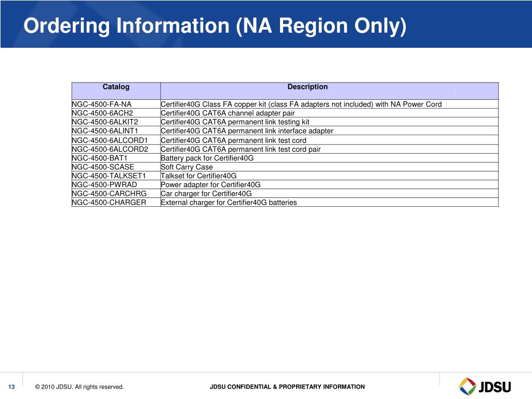Click catalog cell NGC-4500-TALKSET1

click(116, 176)
